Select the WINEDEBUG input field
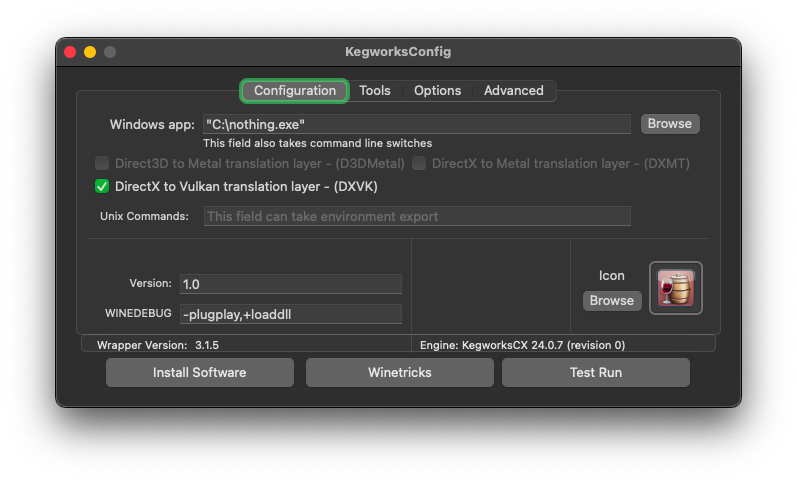 [290, 314]
